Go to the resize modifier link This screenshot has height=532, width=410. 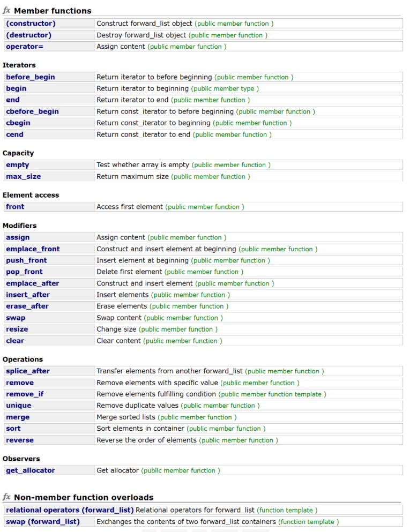coord(17,329)
